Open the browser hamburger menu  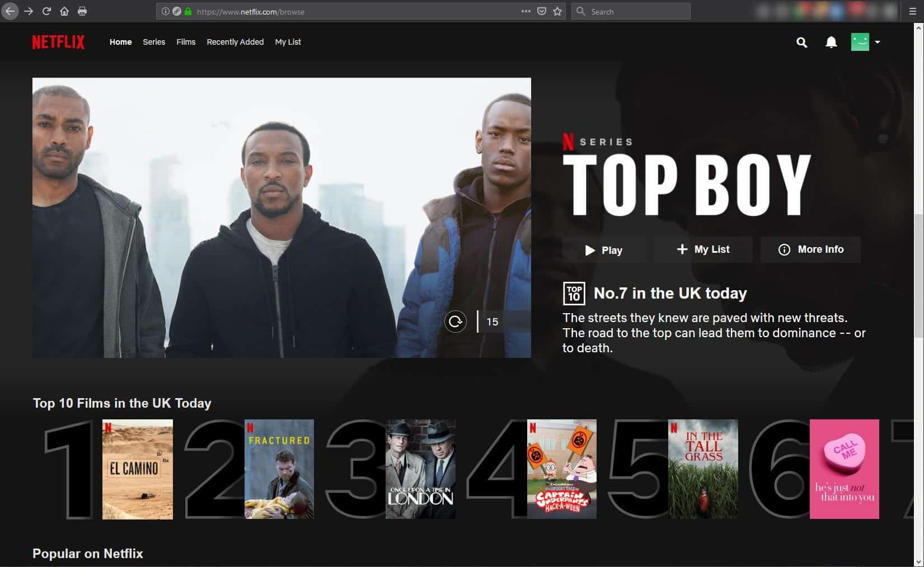pyautogui.click(x=913, y=11)
